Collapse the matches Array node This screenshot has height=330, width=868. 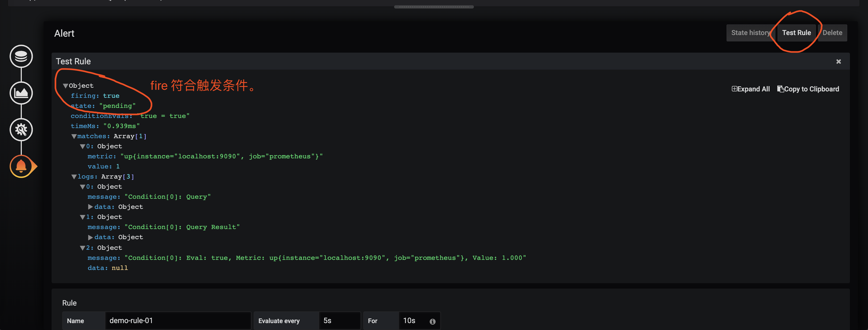click(x=74, y=137)
